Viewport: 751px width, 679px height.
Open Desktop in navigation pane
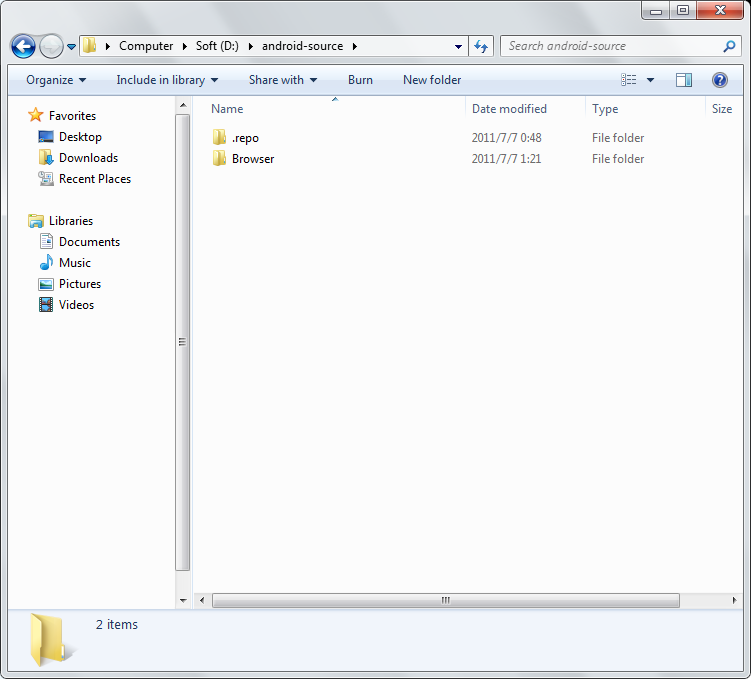tap(80, 137)
